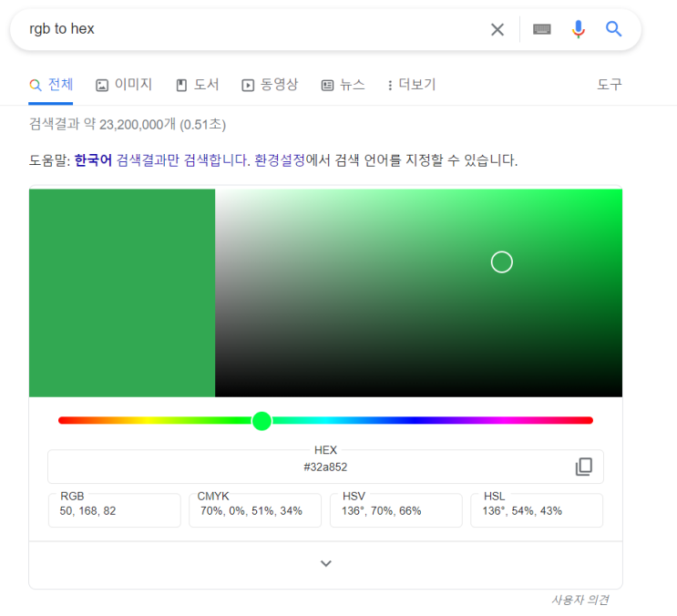Screen dimensions: 677x616
Task: Click the CMYK field 70%, 0%, 51%, 34%
Action: point(255,510)
